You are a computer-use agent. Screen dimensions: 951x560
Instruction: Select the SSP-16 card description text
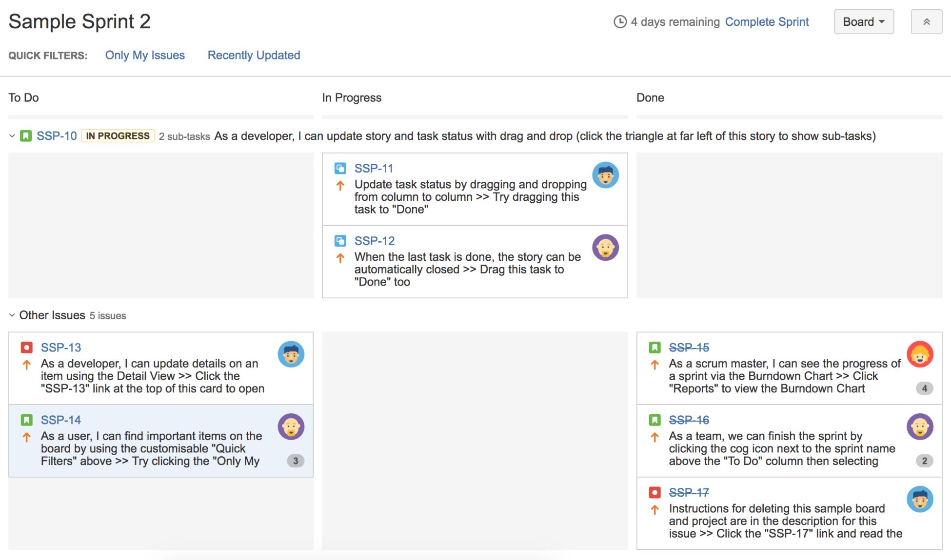pyautogui.click(x=782, y=448)
